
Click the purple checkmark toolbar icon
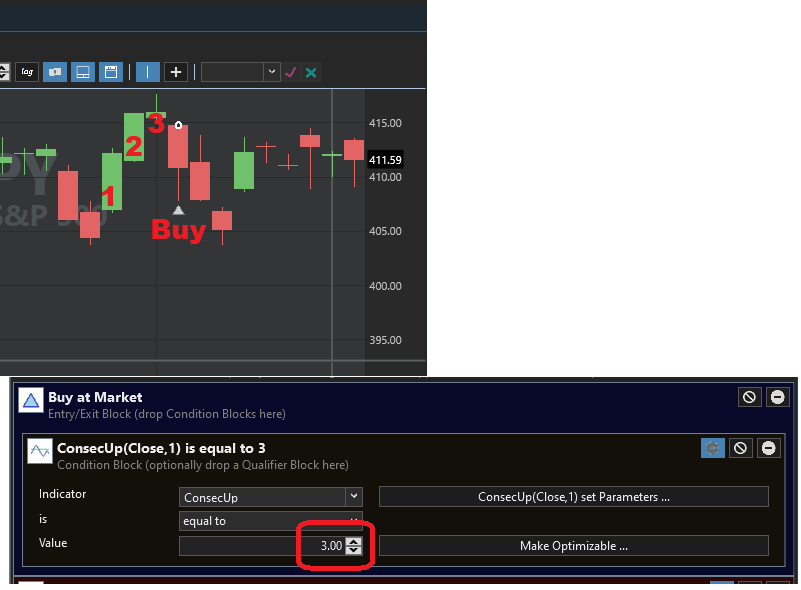pos(291,72)
